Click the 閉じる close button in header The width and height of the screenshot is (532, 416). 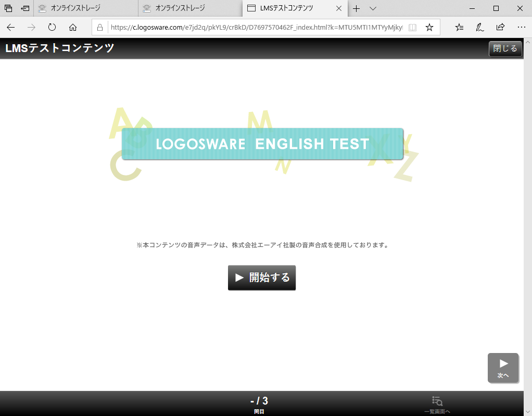(x=505, y=48)
